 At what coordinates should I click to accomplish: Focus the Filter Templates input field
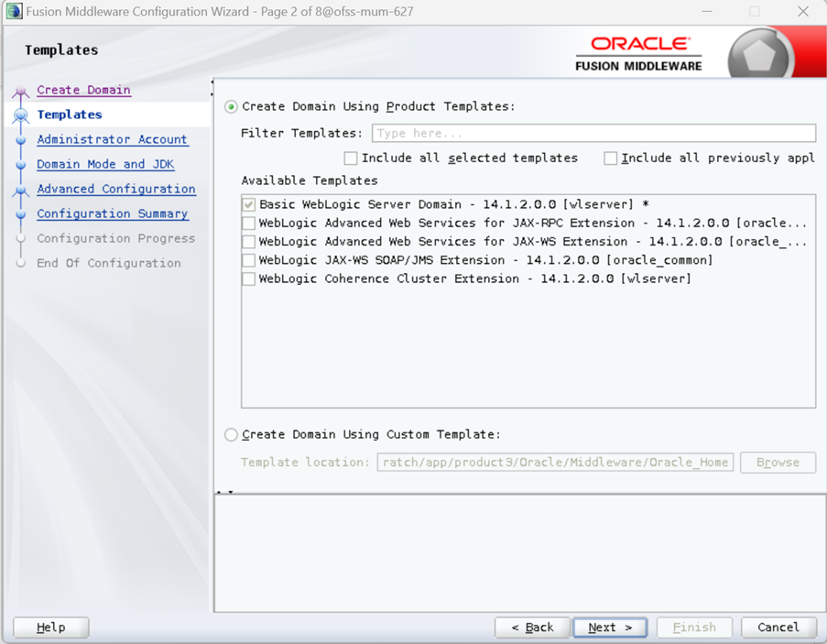pyautogui.click(x=593, y=134)
